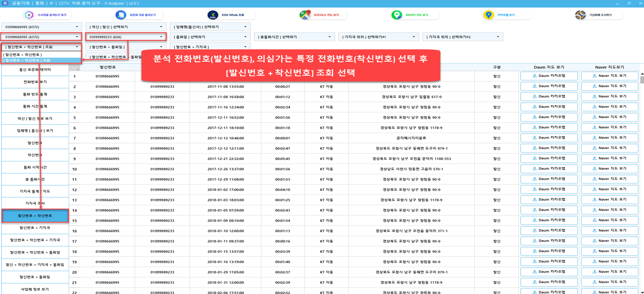Select 통화 빈도 통계 in the left sidebar
644x294 pixels.
pos(35,94)
